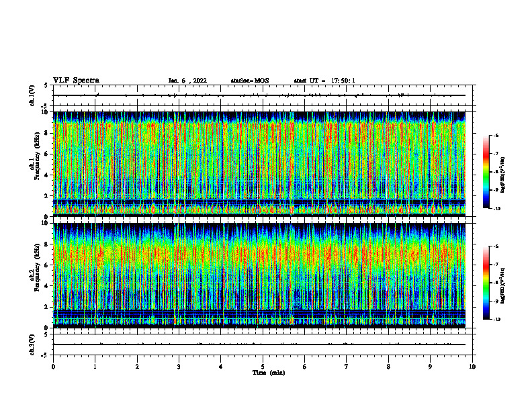Click the "ch.1(V)" axis label
Viewport: 532px width, 411px height.
pyautogui.click(x=32, y=95)
